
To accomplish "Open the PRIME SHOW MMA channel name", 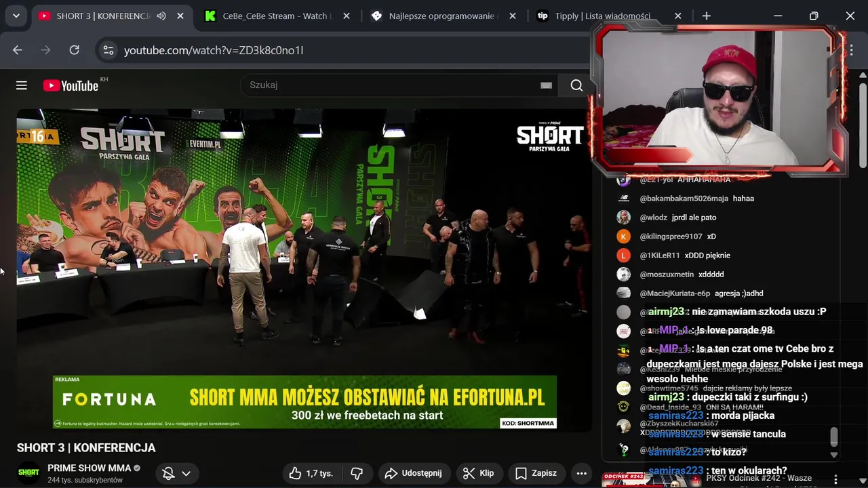I will point(89,468).
